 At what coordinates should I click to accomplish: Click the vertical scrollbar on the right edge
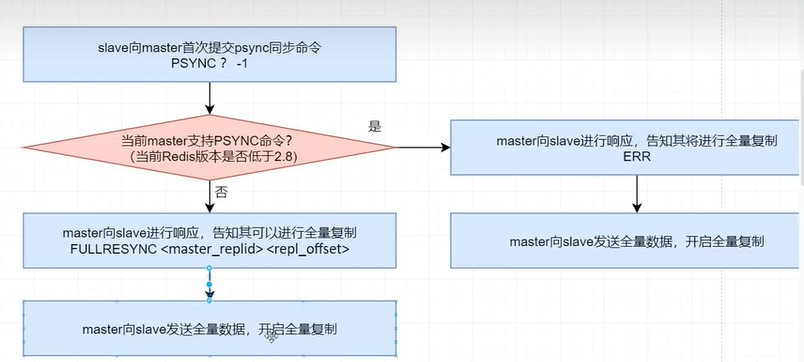click(x=801, y=128)
